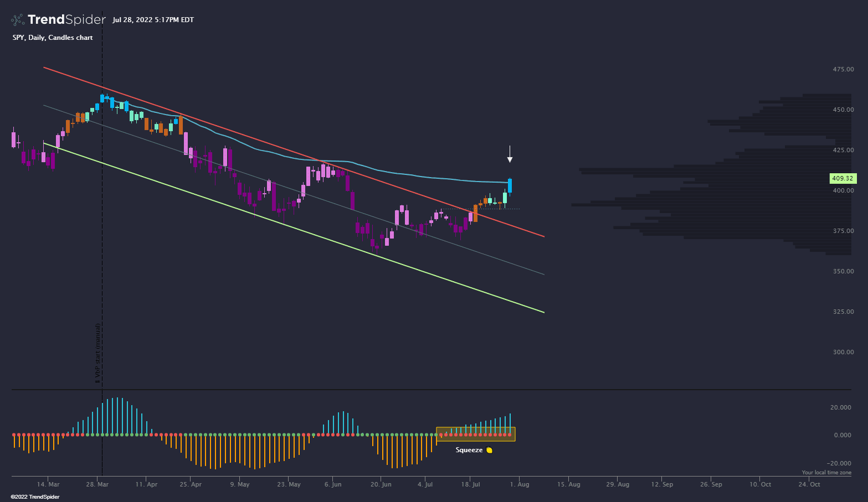This screenshot has width=868, height=502.
Task: Click the TrendSpider spider logo icon
Action: click(x=18, y=20)
